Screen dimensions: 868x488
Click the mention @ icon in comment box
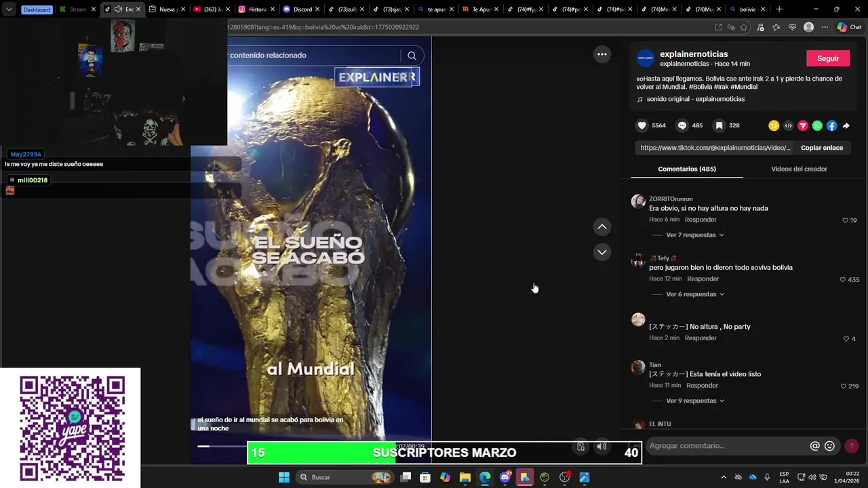(815, 446)
